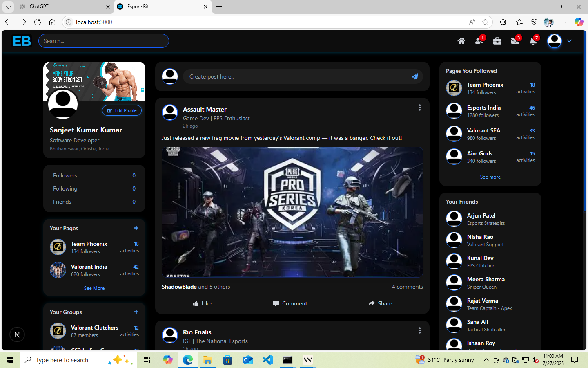This screenshot has width=588, height=368.
Task: Select the EsportsBit browser tab
Action: (x=163, y=7)
